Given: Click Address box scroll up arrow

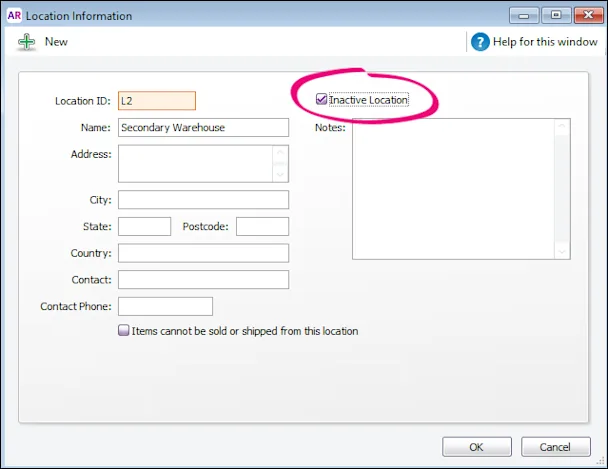Looking at the screenshot, I should pos(280,152).
